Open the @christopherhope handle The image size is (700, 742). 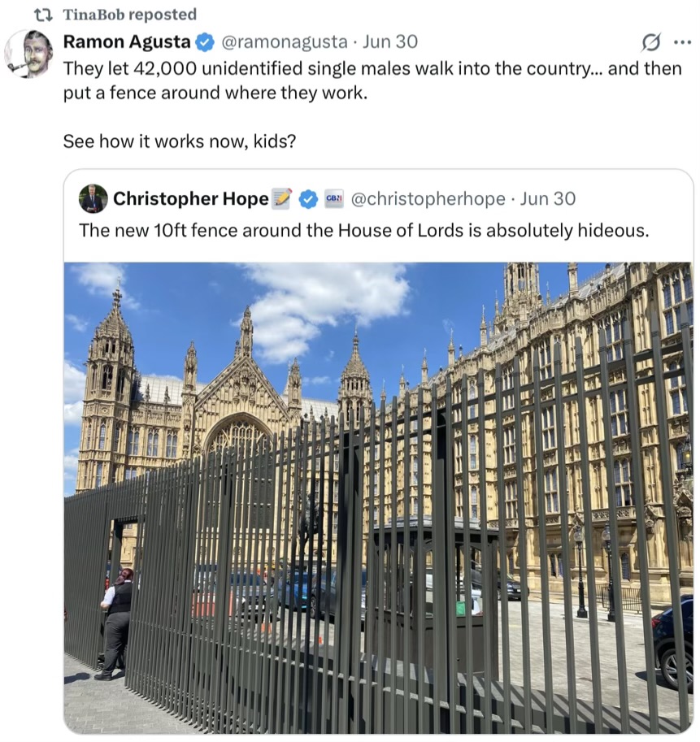tap(428, 199)
